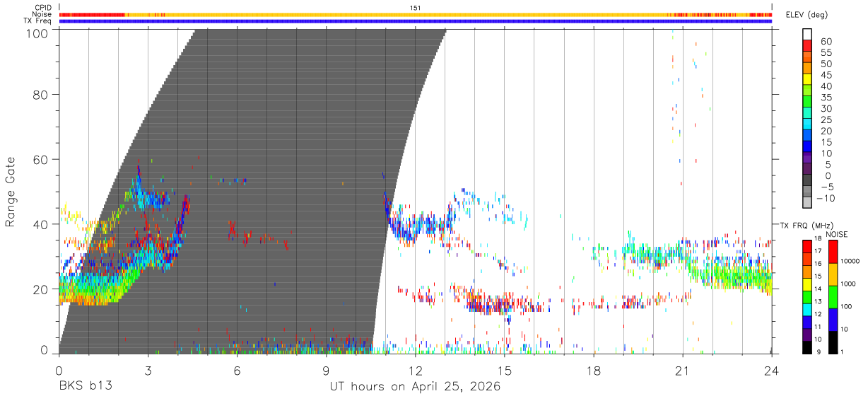Click the 'UT hours on April 25, 2026' axis title

[x=415, y=386]
